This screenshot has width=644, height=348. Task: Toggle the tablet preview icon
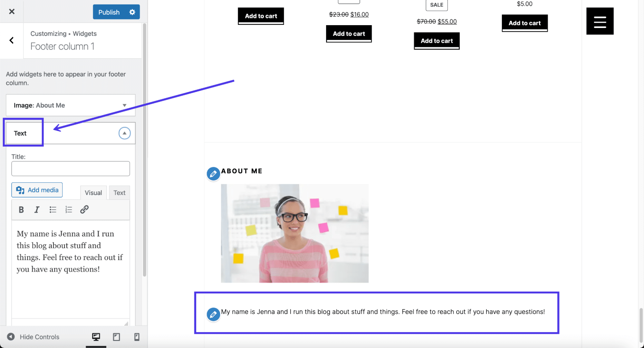click(x=116, y=337)
